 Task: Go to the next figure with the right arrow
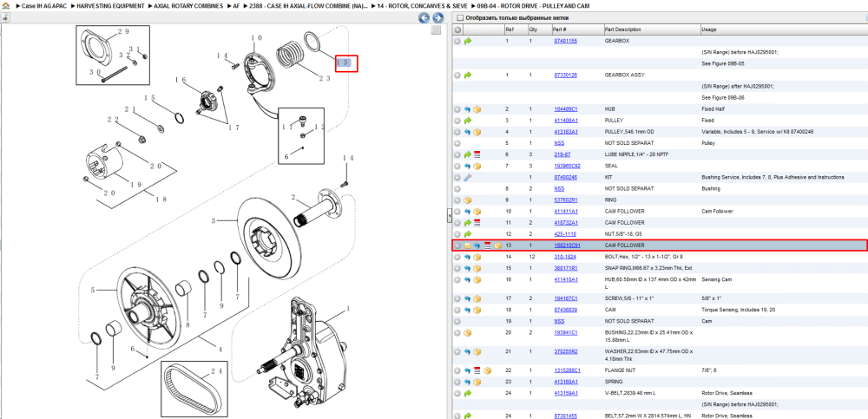point(437,17)
